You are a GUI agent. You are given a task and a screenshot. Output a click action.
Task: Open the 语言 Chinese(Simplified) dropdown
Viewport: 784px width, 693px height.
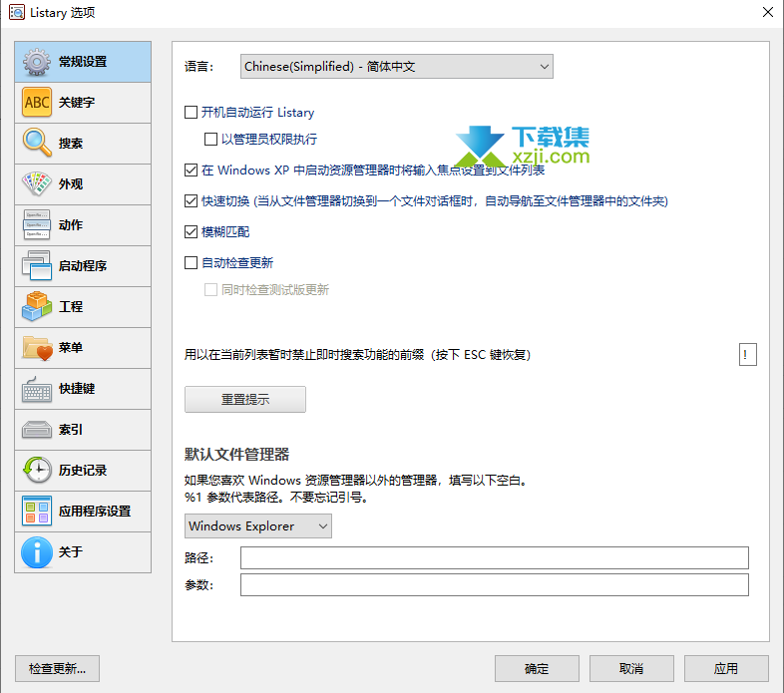click(x=397, y=67)
